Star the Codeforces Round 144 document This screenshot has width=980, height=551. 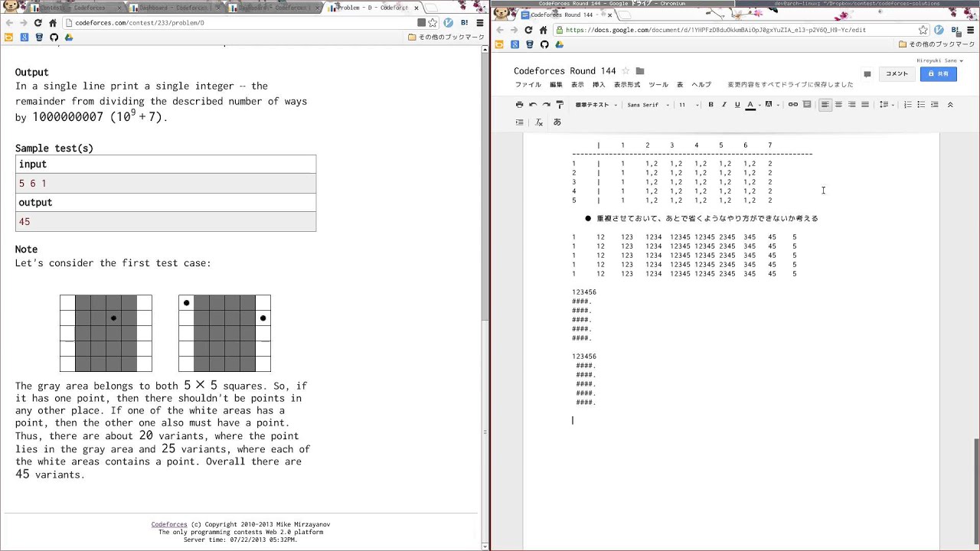pyautogui.click(x=626, y=71)
